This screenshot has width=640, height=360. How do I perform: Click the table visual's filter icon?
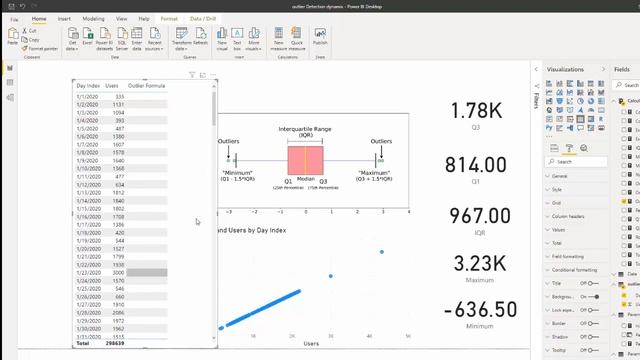(192, 75)
